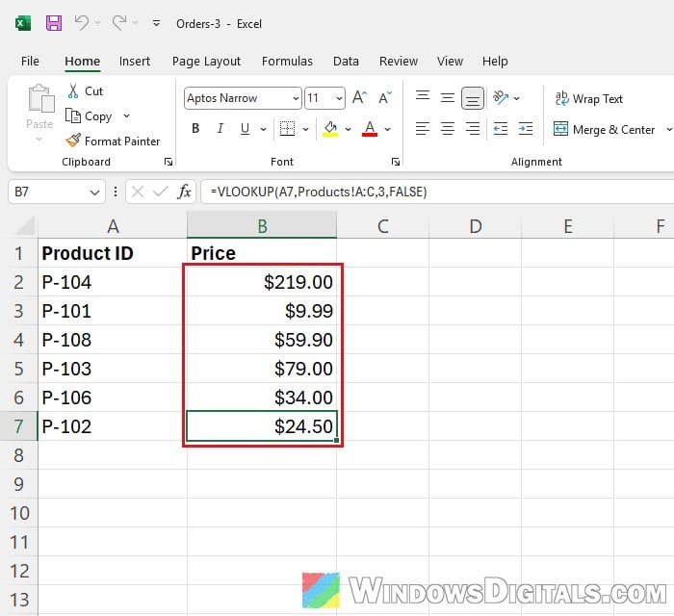Select Middle Align icon
The height and width of the screenshot is (616, 674).
click(x=448, y=98)
